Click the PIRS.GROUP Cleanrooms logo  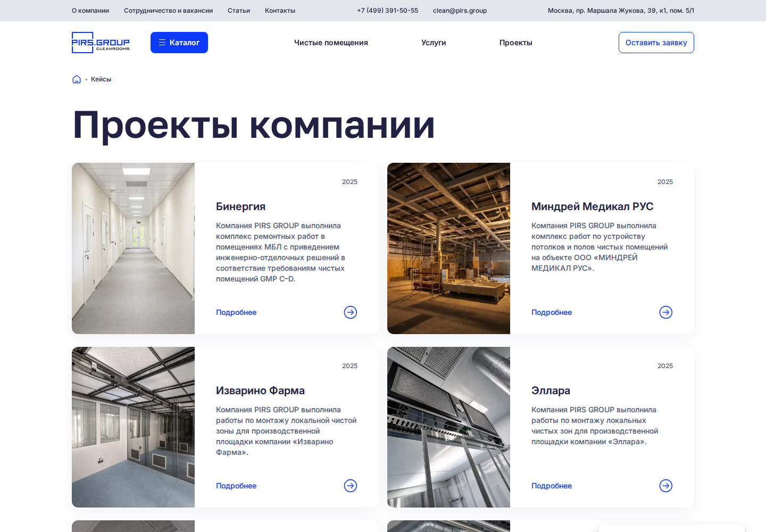[101, 43]
